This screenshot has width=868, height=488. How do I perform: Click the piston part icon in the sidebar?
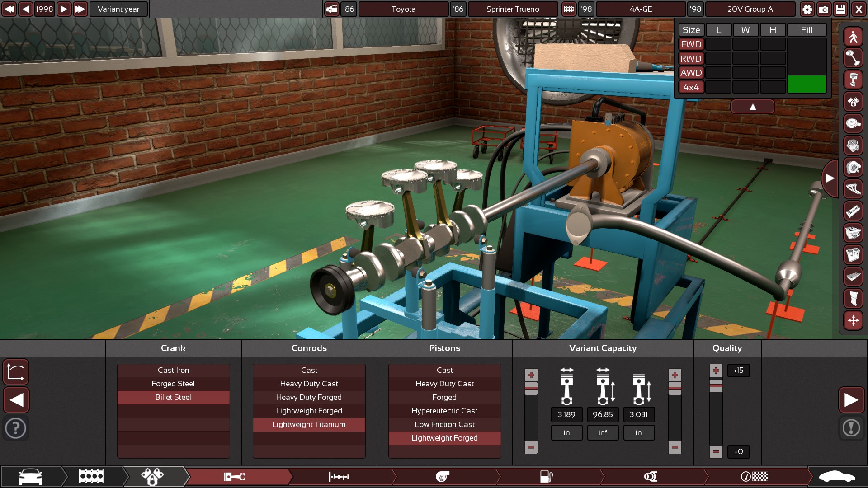tap(853, 80)
